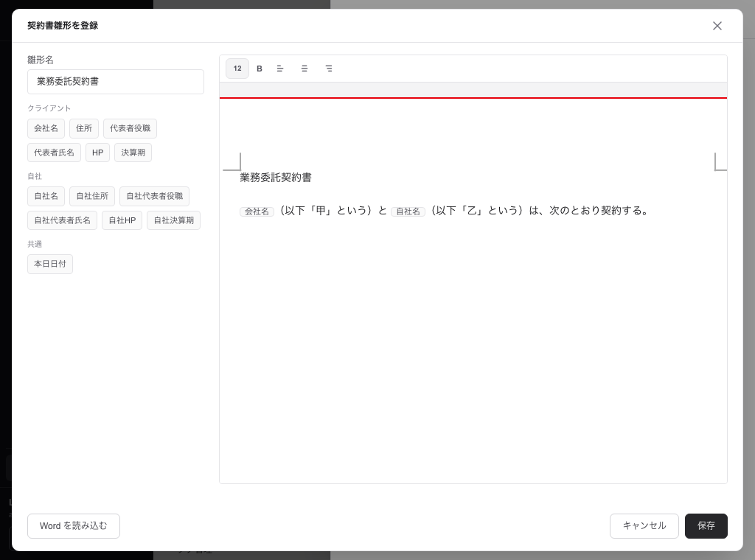Insert the 代表者氏名 client tag
Screen dimensions: 755x560
[54, 153]
